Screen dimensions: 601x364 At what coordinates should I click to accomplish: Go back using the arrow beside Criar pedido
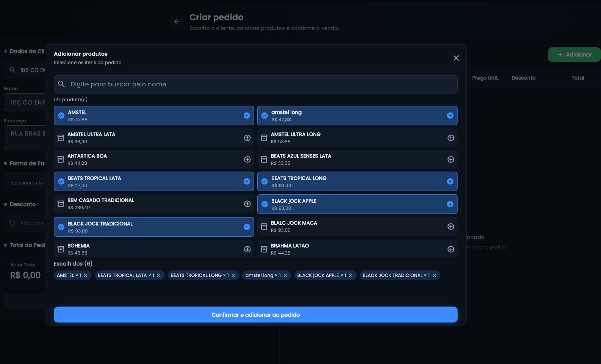177,22
